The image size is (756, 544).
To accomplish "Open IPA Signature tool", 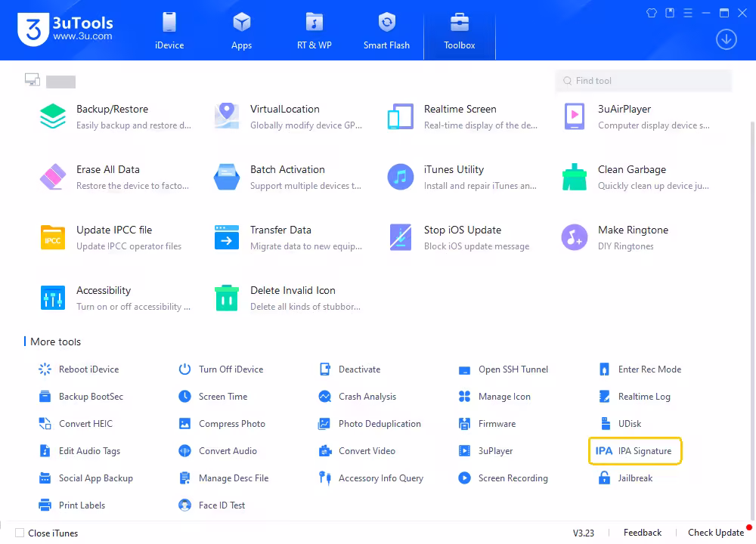I will coord(635,451).
